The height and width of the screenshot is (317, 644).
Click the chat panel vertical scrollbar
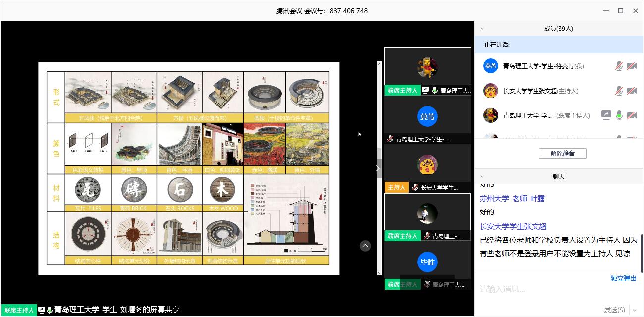click(x=642, y=253)
